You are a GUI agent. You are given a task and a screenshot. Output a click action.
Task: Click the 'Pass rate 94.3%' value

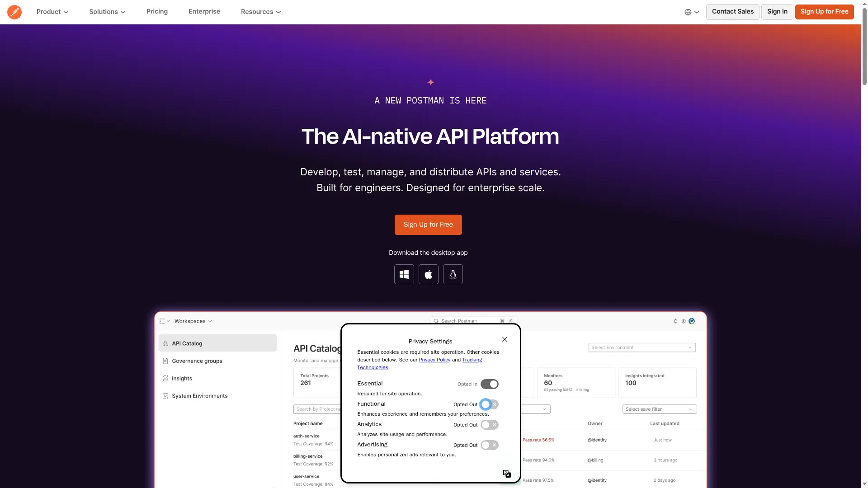point(538,460)
